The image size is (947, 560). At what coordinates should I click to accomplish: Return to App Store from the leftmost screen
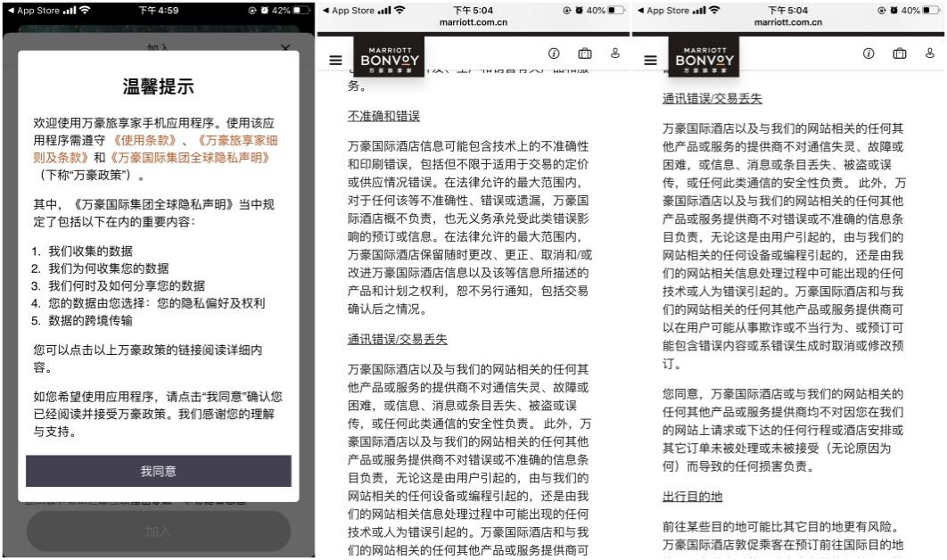click(x=36, y=11)
